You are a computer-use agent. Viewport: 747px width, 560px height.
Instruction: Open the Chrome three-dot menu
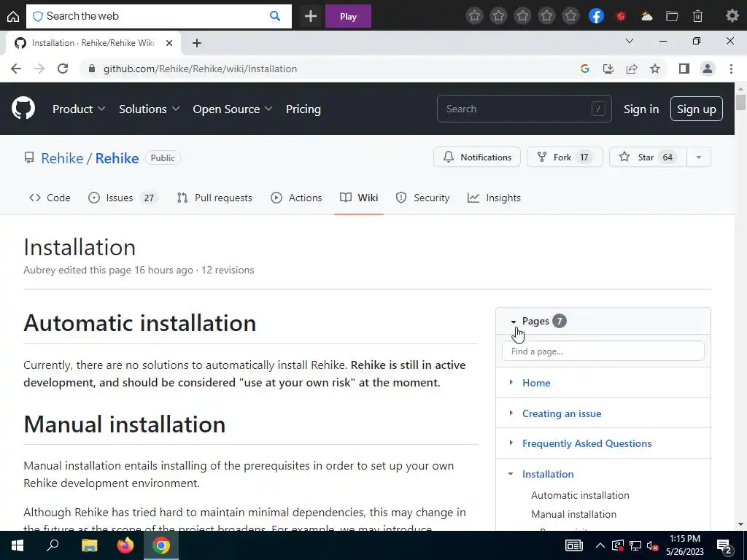[x=731, y=69]
